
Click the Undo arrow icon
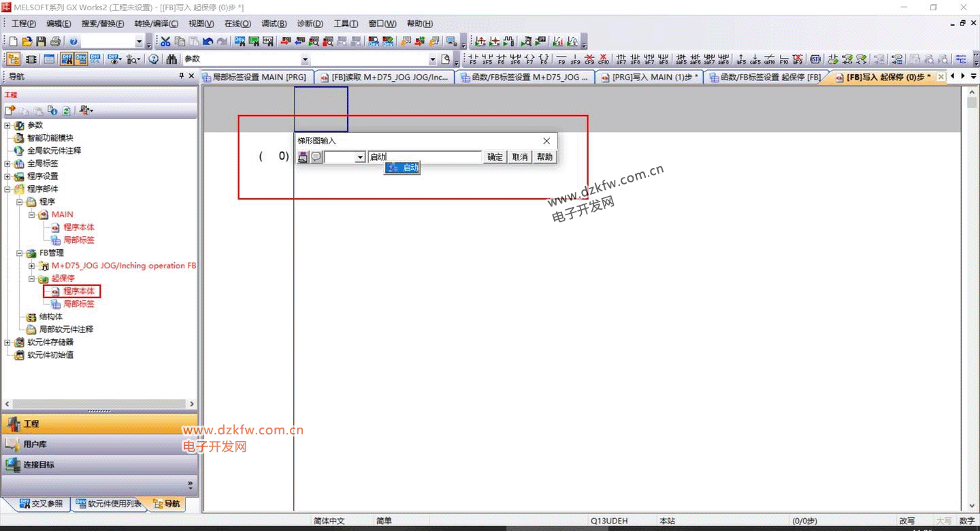click(x=208, y=42)
